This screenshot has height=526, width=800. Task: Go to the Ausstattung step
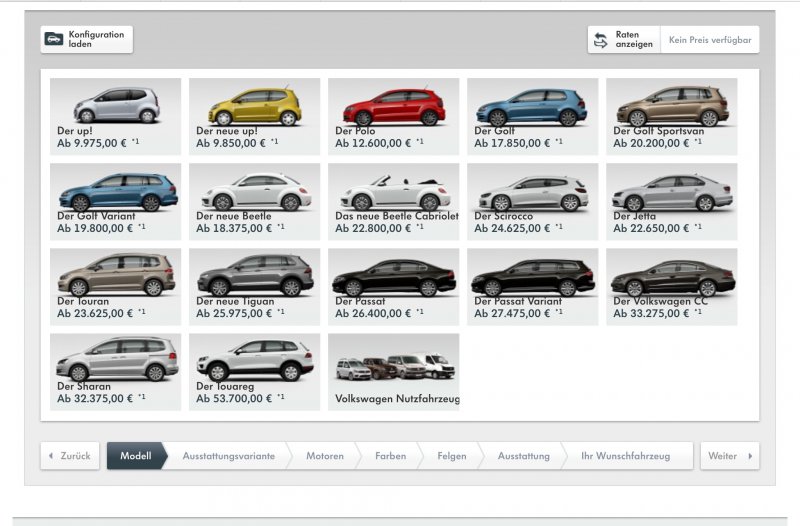523,456
